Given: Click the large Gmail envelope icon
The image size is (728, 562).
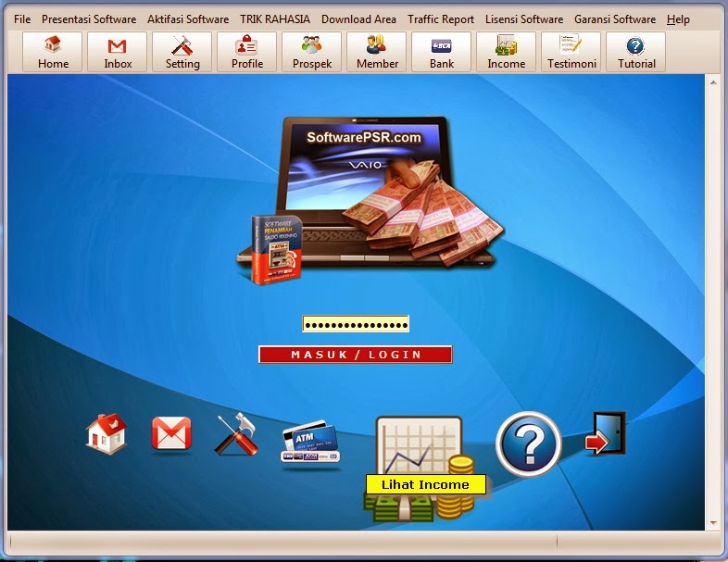Looking at the screenshot, I should [171, 433].
